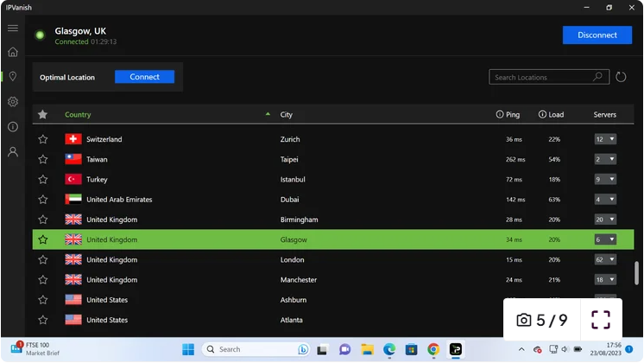644x363 pixels.
Task: Click the Disconnect button
Action: click(x=597, y=35)
